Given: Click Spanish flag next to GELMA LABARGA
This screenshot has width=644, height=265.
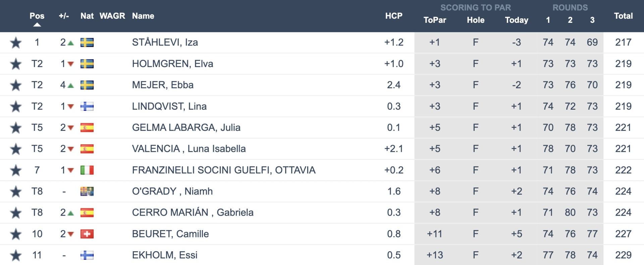Looking at the screenshot, I should [x=87, y=127].
